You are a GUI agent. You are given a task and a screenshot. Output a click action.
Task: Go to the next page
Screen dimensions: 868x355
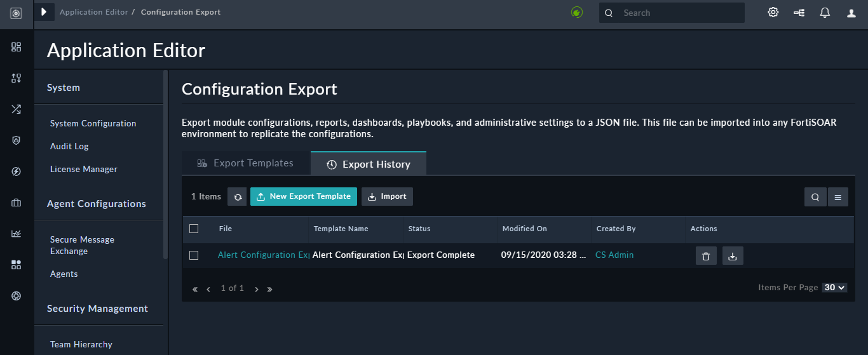pyautogui.click(x=256, y=289)
